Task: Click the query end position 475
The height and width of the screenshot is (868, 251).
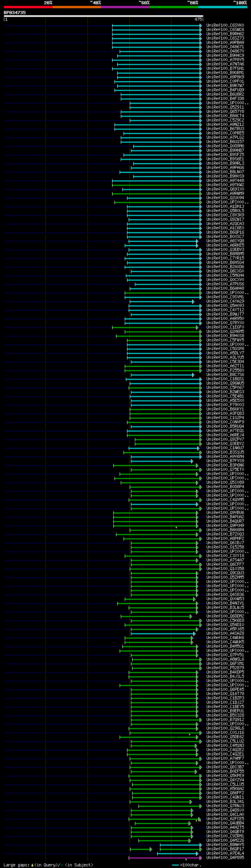Action: (x=198, y=19)
